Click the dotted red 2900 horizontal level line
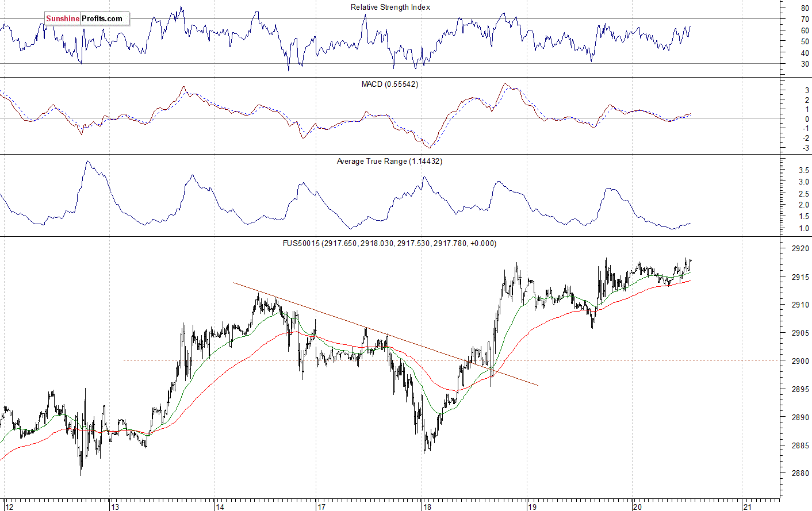Viewport: 812px width, 511px height. pos(451,360)
